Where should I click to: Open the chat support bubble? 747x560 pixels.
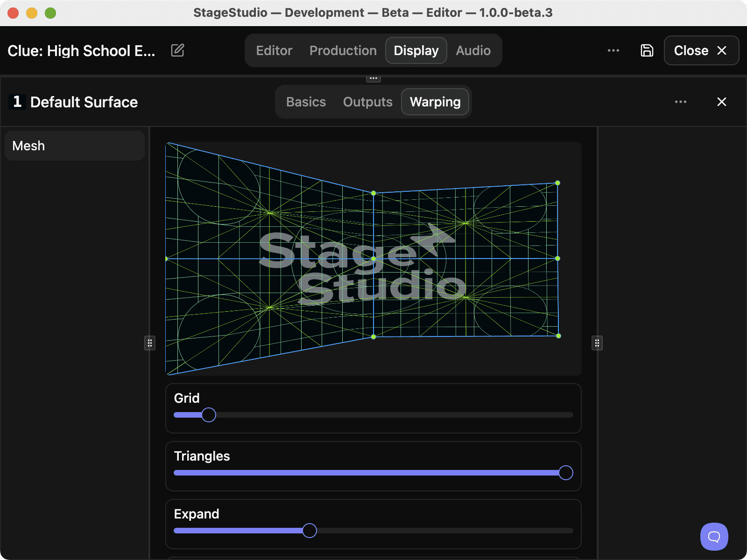[x=714, y=537]
